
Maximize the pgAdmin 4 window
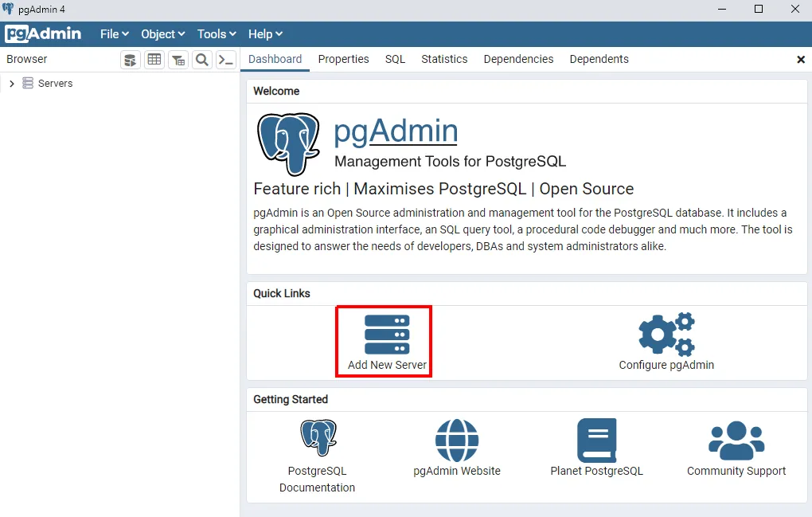pos(759,9)
